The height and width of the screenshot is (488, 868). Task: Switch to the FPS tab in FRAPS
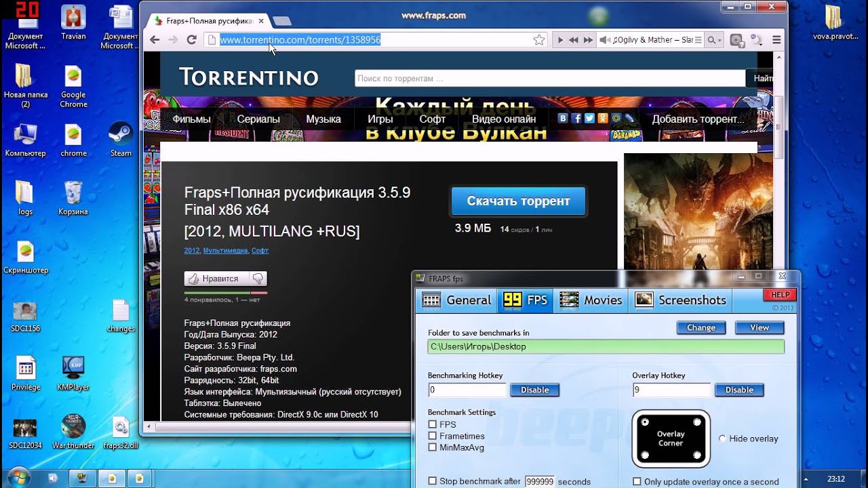[526, 300]
